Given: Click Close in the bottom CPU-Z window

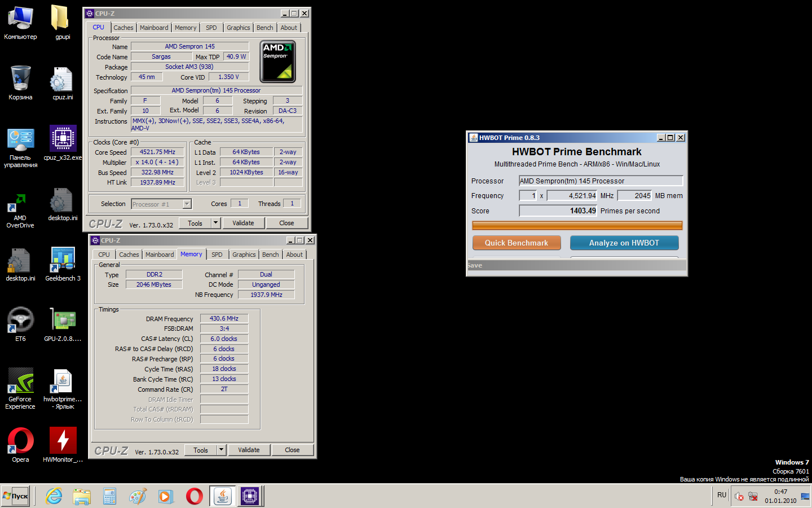Looking at the screenshot, I should [x=292, y=450].
